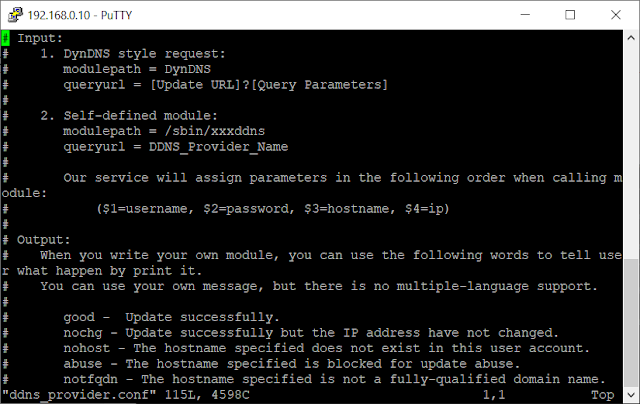Click 'modulepath = DynDNS' line

coord(137,69)
